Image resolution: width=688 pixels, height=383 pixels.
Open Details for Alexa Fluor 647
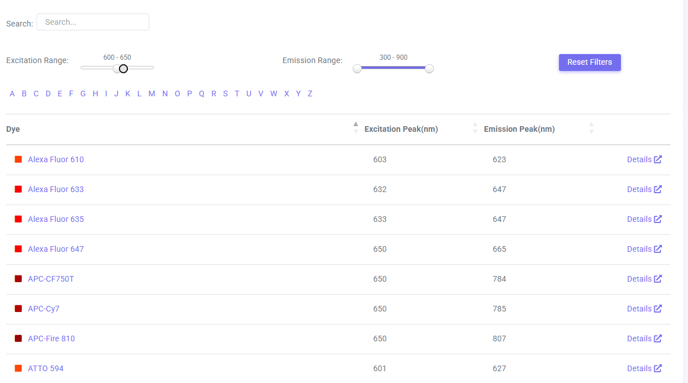coord(644,249)
